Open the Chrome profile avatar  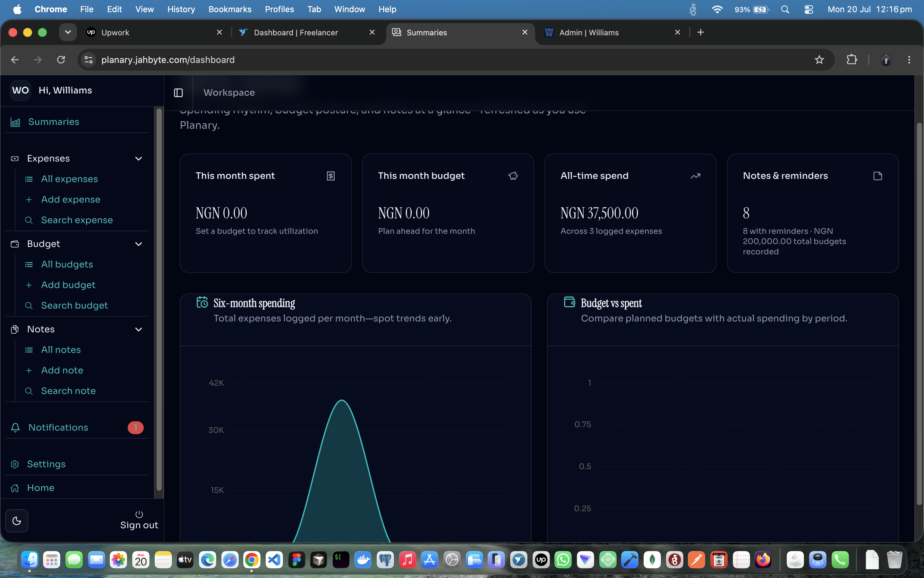[886, 60]
